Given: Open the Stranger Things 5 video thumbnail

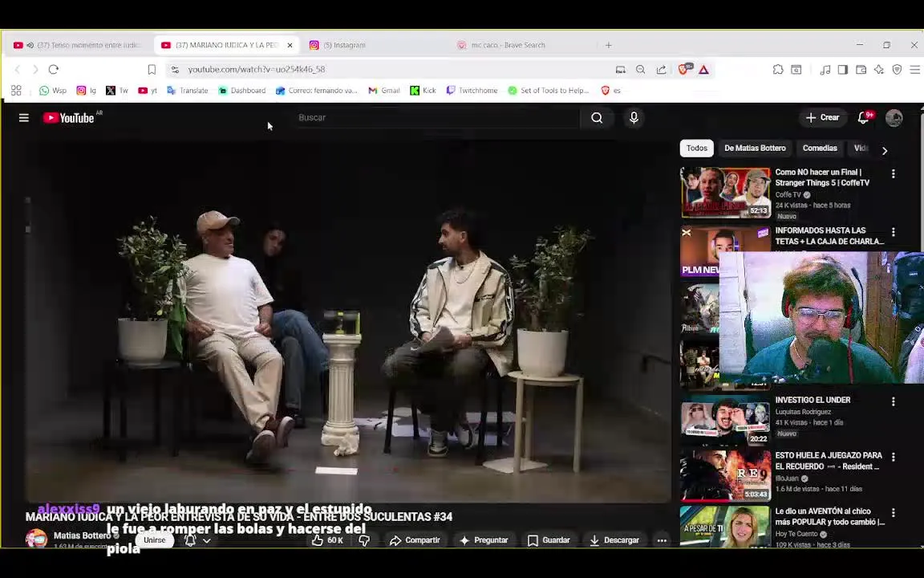Looking at the screenshot, I should 725,193.
